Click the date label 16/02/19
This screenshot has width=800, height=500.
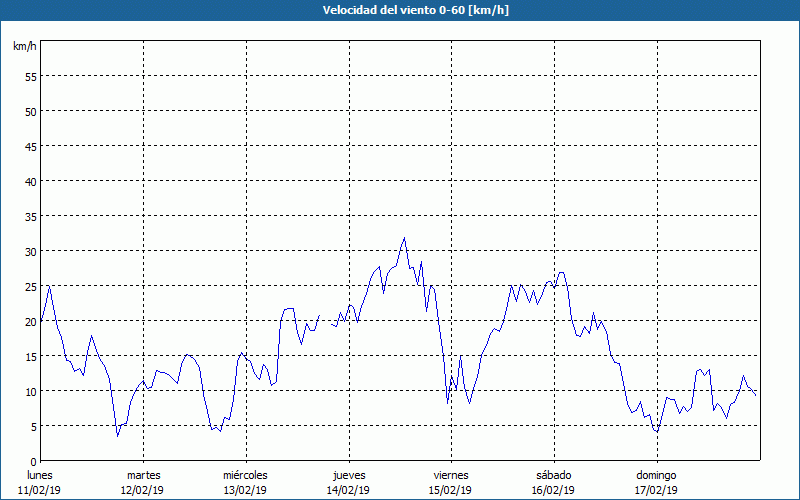coord(554,490)
